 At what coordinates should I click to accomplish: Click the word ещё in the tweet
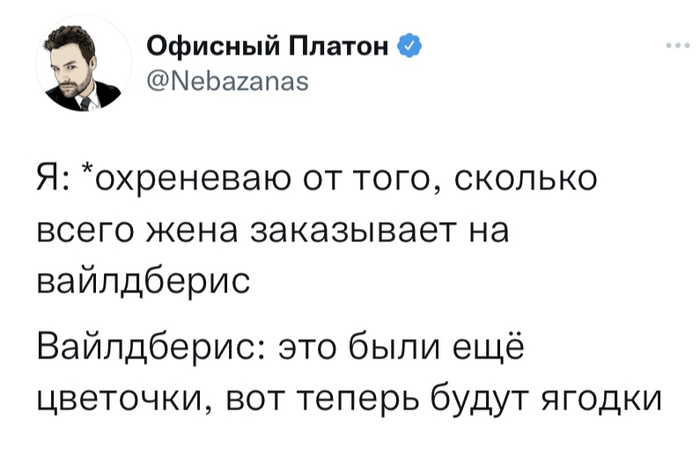[x=488, y=346]
